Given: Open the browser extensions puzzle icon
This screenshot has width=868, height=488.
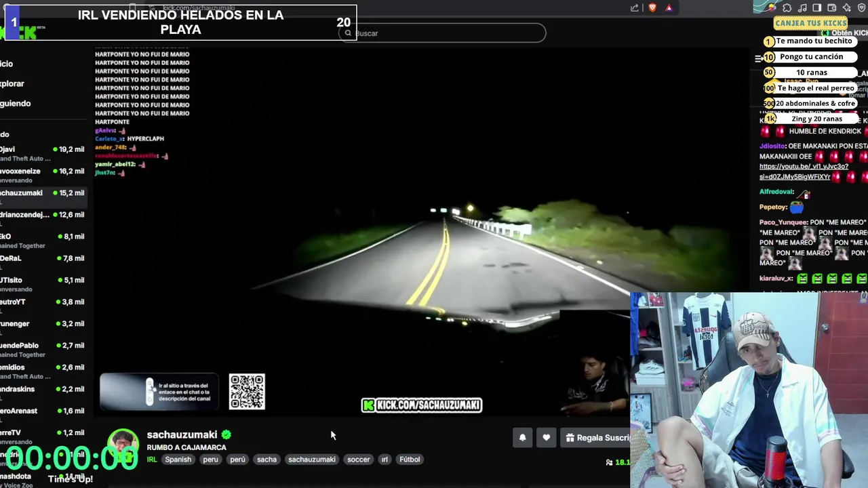Looking at the screenshot, I should 787,8.
